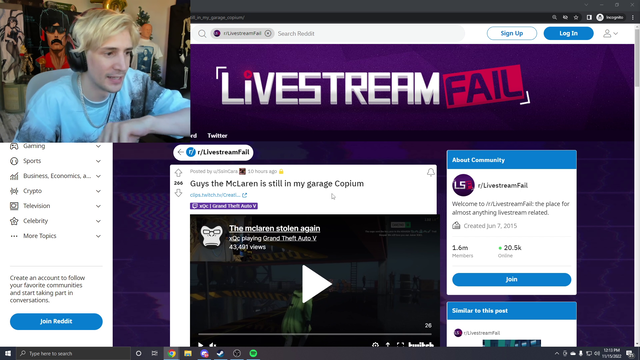
Task: Open Cortana circle on taskbar
Action: 138,353
